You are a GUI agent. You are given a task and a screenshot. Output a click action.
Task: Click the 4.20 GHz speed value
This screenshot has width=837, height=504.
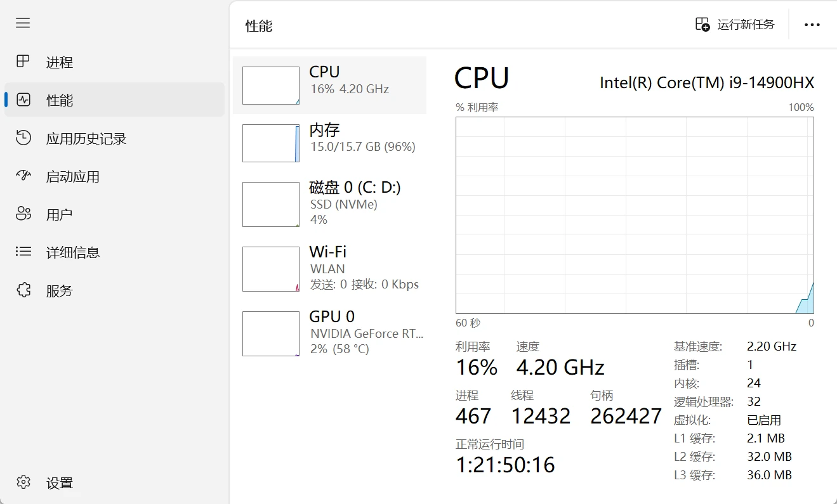[560, 367]
